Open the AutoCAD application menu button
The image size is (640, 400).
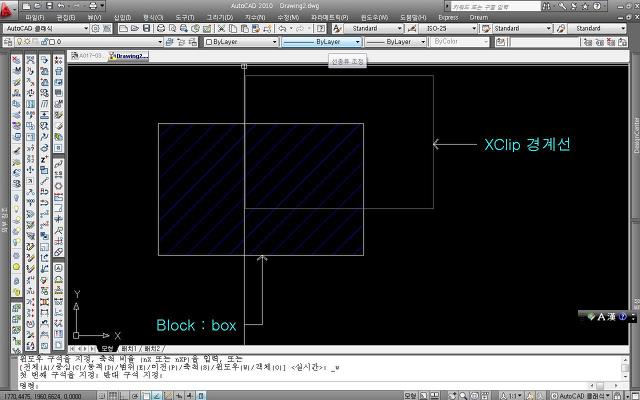[7, 9]
